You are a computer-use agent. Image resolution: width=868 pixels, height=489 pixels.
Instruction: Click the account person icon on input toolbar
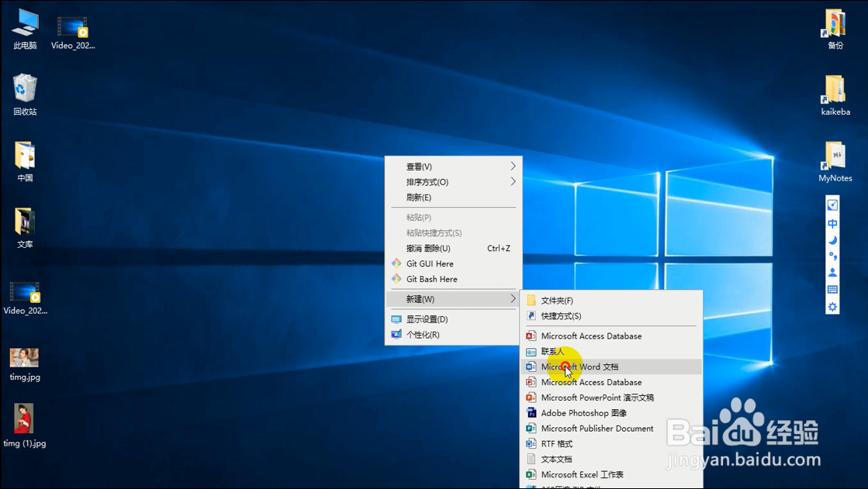[832, 273]
